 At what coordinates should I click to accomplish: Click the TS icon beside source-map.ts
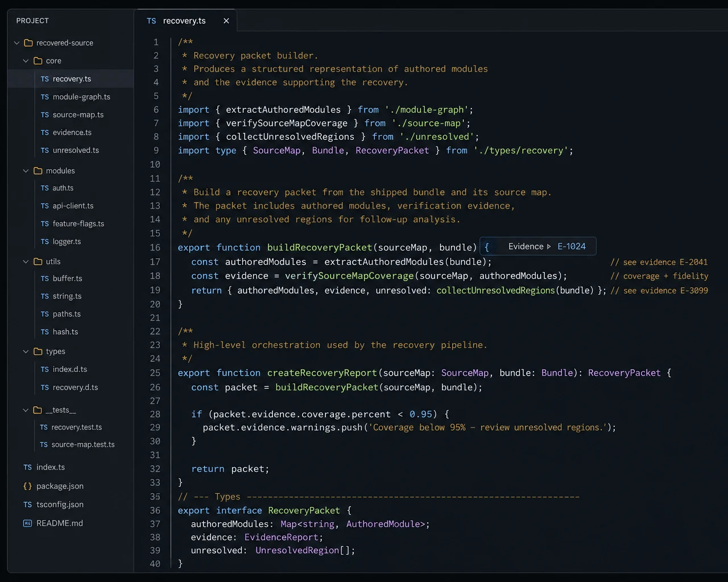45,115
